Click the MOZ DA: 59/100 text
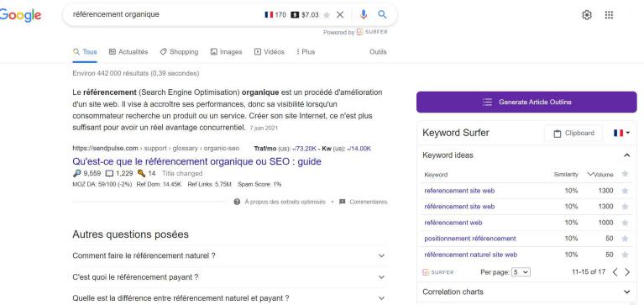Screen dimensions: 644x305 tap(102, 184)
